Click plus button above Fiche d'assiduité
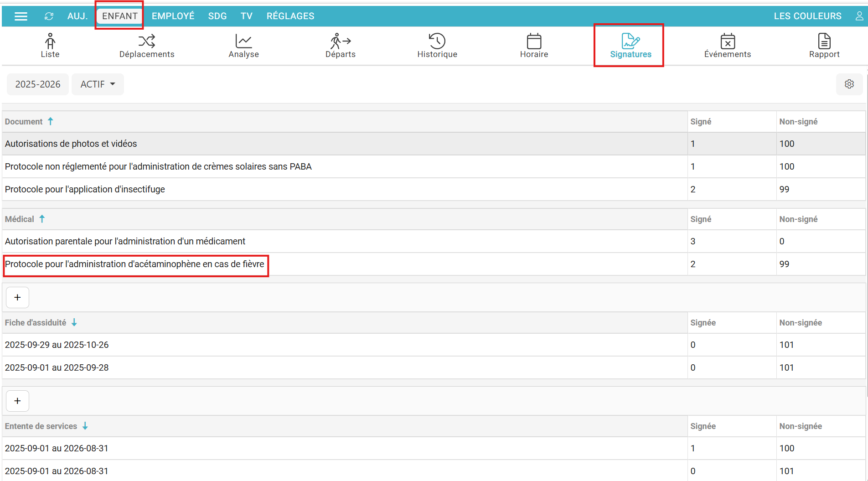Image resolution: width=868 pixels, height=481 pixels. (x=17, y=298)
